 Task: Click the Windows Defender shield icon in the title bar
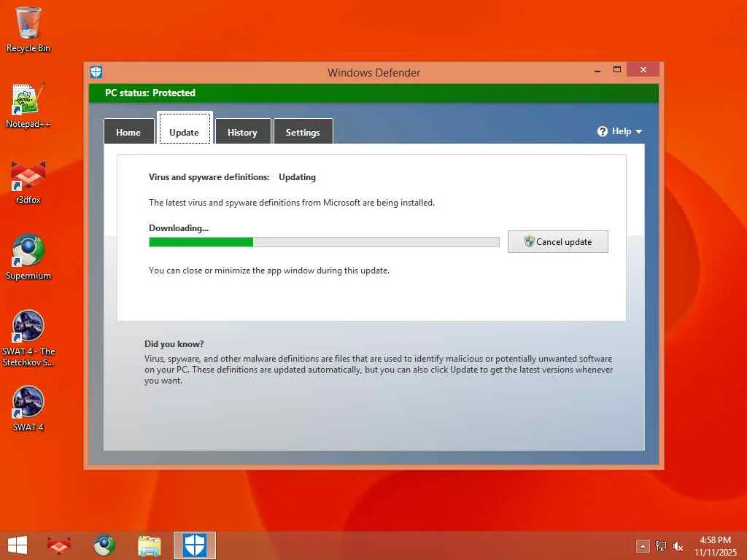click(96, 72)
